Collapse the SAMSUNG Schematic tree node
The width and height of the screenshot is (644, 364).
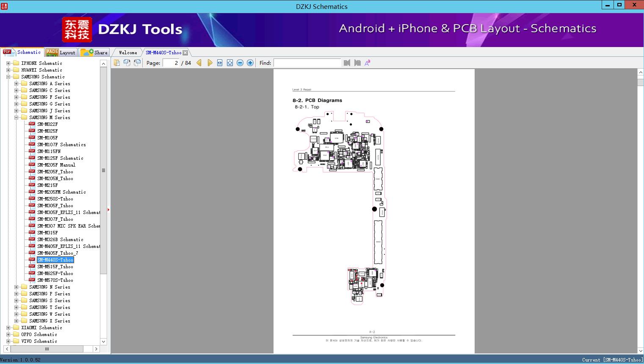point(8,77)
